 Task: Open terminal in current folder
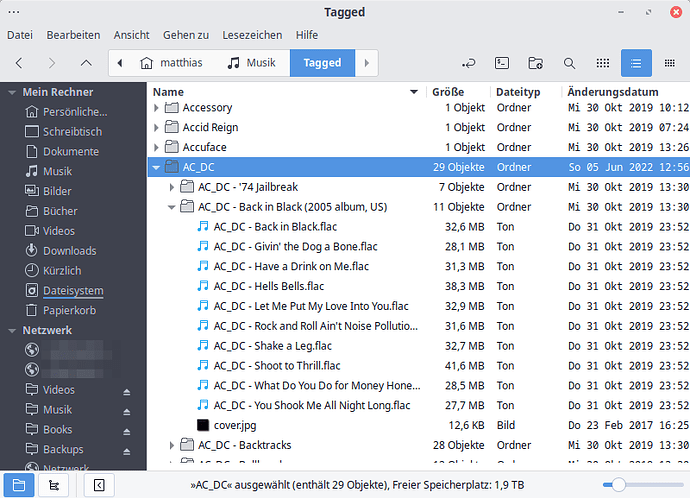(502, 63)
